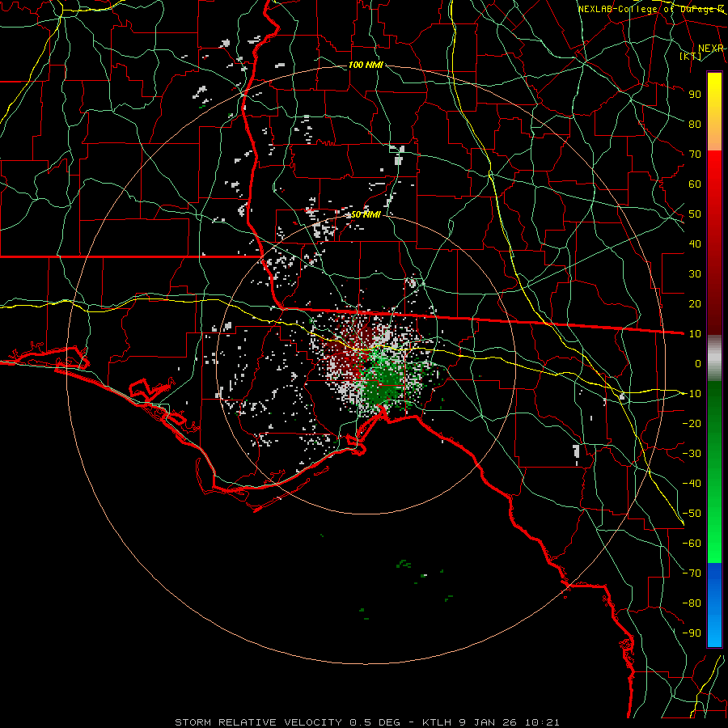
Task: Select the "0" value on velocity scale
Action: click(698, 363)
